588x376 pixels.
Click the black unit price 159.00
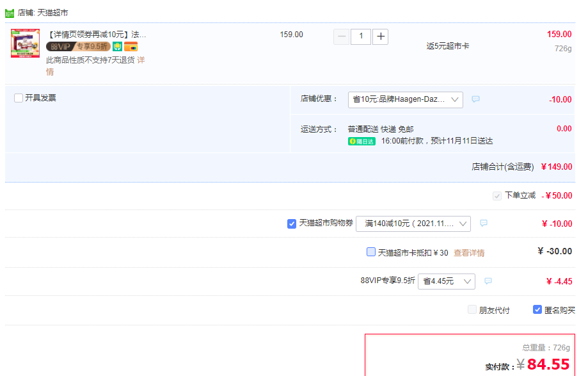pos(291,35)
